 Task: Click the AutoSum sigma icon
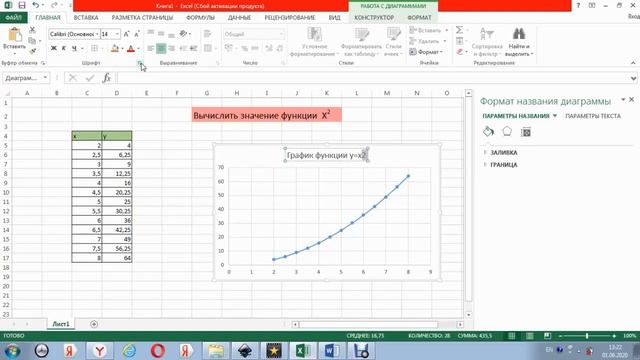pos(459,30)
